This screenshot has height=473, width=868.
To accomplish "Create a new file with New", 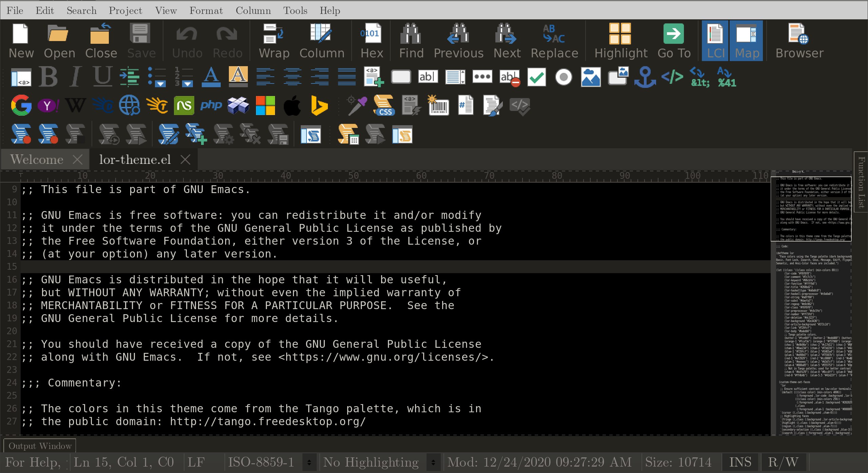I will [x=21, y=41].
